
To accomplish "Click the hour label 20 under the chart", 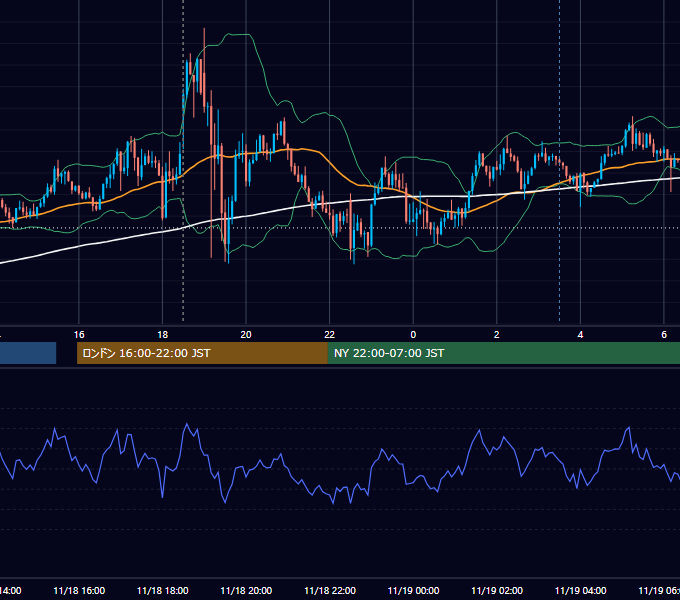I will pos(246,335).
